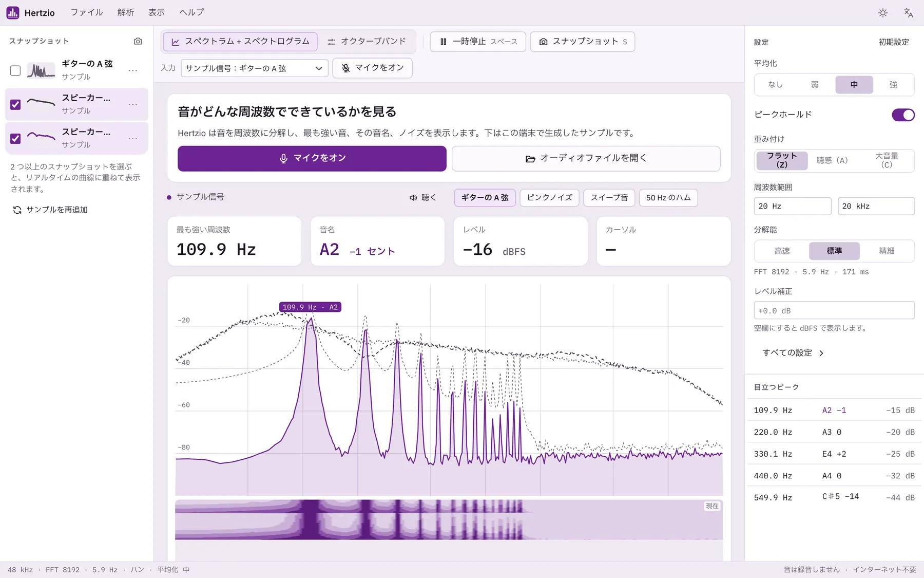Click the Hertzio app logo icon
Image resolution: width=924 pixels, height=578 pixels.
point(13,12)
